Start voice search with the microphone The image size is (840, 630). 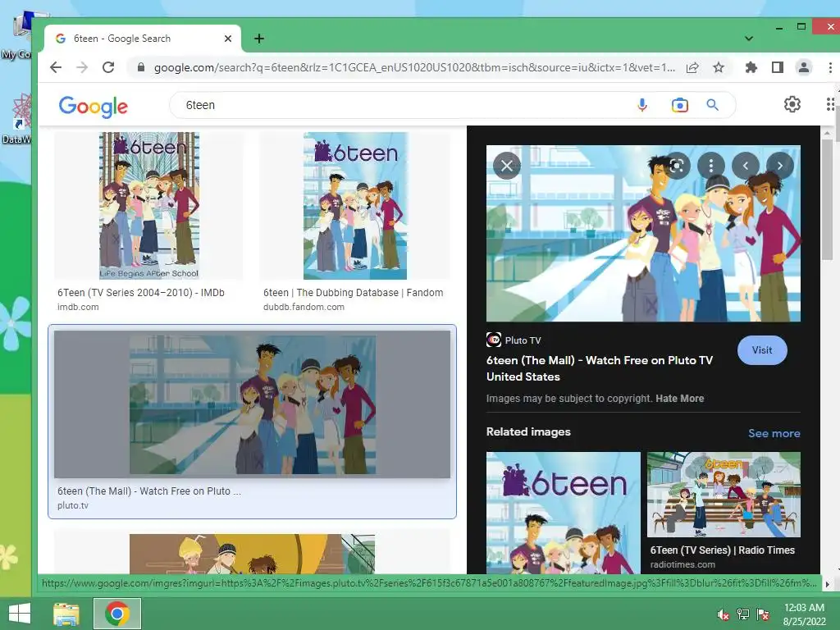tap(642, 105)
